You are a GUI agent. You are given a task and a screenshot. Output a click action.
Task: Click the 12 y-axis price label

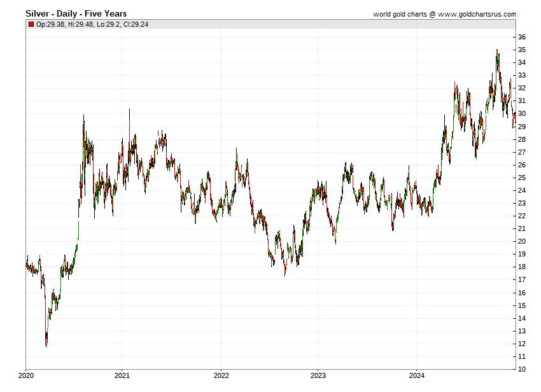click(x=522, y=344)
